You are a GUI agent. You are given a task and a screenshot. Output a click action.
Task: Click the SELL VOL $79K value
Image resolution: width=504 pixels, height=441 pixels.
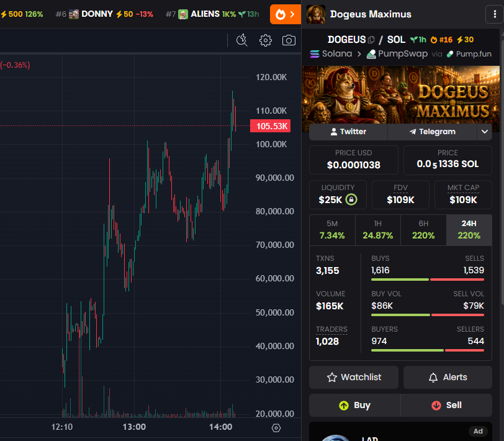[x=474, y=306]
